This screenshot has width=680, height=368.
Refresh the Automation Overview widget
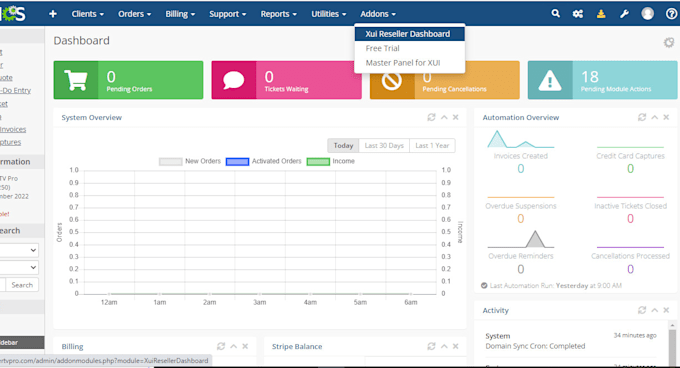click(x=642, y=117)
